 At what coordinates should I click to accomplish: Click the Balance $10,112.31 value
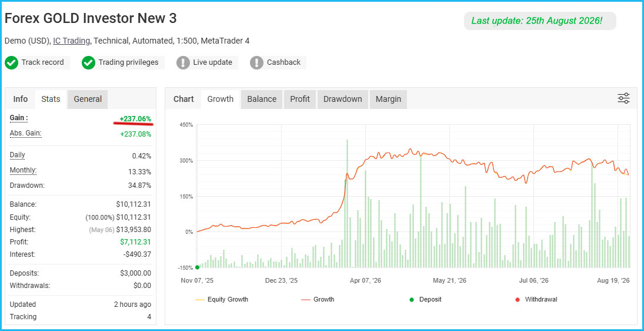(x=134, y=204)
